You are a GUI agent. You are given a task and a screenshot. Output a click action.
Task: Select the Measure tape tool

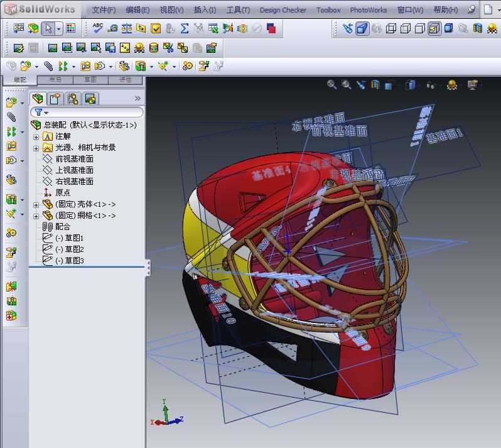coord(112,28)
